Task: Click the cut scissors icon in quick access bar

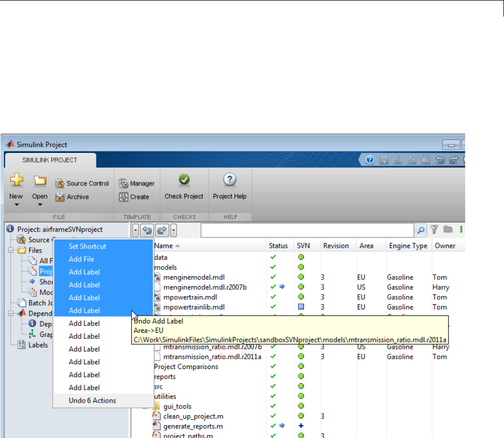Action: 398,159
